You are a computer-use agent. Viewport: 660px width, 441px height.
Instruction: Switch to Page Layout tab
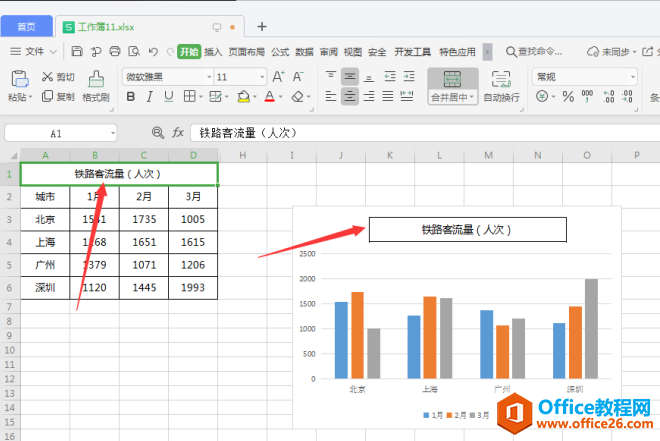click(x=247, y=52)
